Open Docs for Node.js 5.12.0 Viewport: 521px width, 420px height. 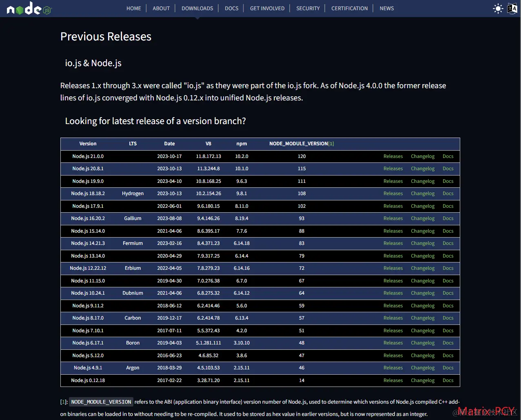click(x=448, y=356)
